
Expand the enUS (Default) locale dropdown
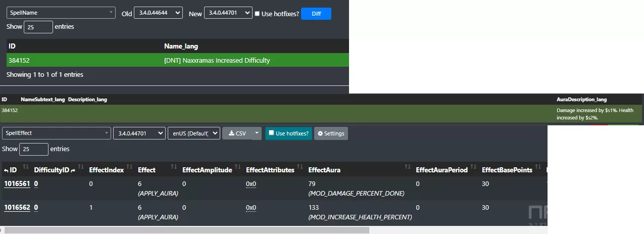tap(193, 133)
